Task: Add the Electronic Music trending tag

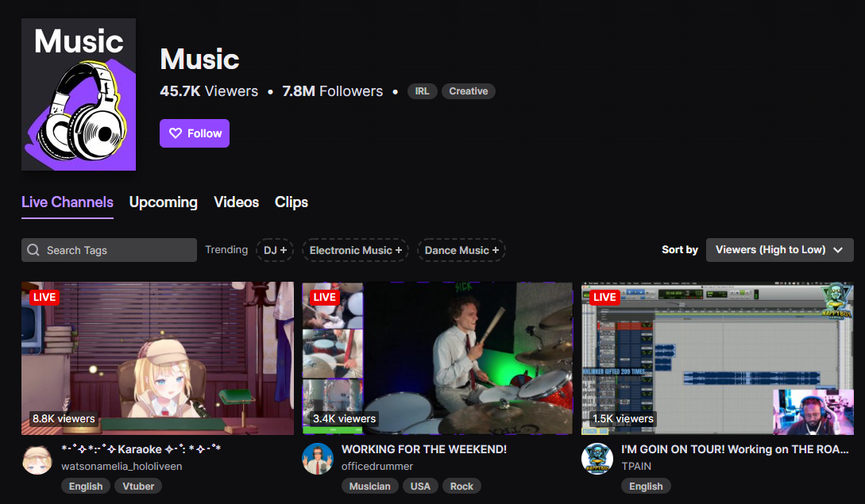Action: click(355, 250)
